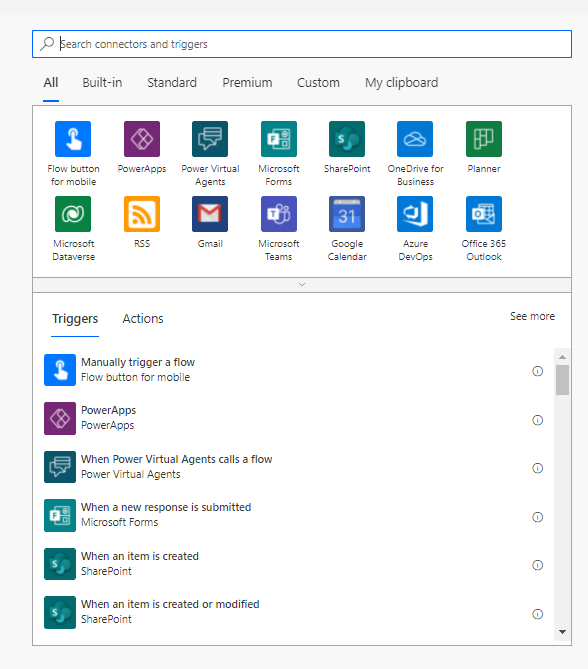The height and width of the screenshot is (669, 588).
Task: Show info for Power Virtual Agents trigger
Action: (538, 468)
